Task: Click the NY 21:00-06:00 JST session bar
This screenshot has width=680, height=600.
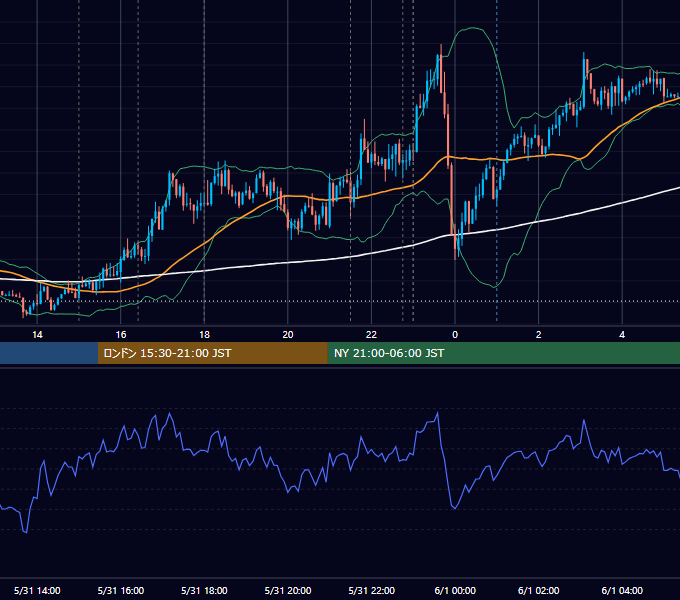Action: (503, 353)
